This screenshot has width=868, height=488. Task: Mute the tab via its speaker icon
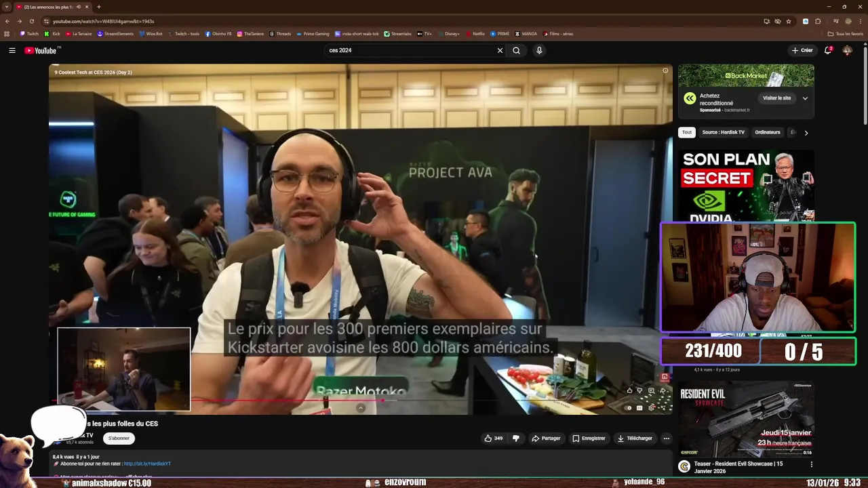pyautogui.click(x=79, y=7)
